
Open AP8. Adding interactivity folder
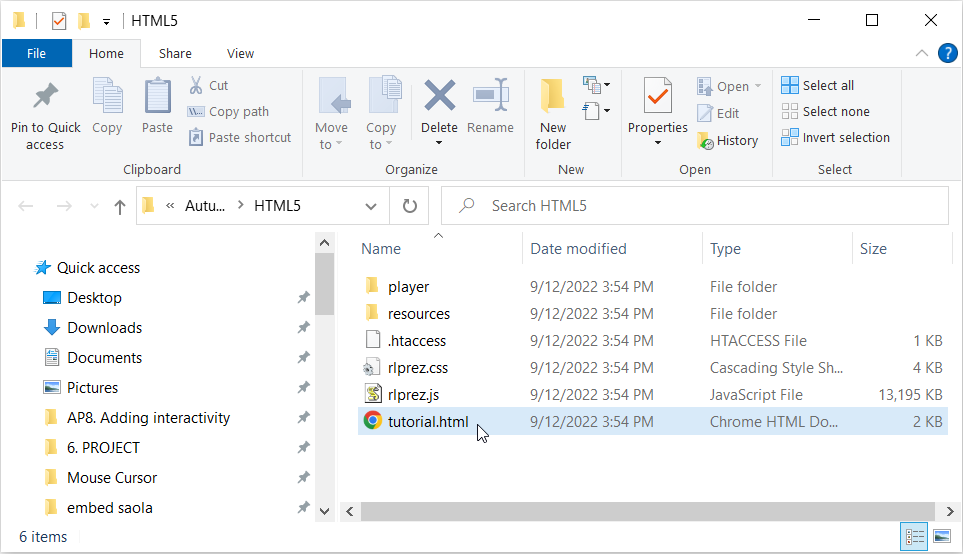click(x=138, y=418)
